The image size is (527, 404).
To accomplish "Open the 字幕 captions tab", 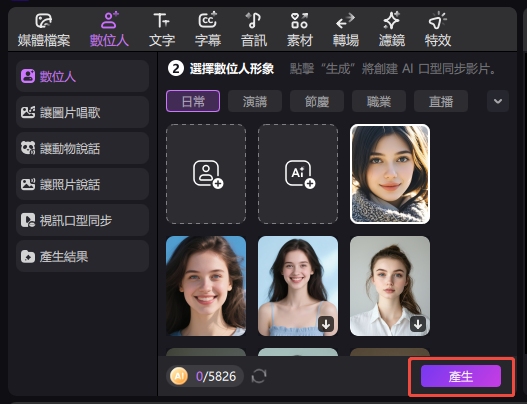I will click(x=208, y=30).
